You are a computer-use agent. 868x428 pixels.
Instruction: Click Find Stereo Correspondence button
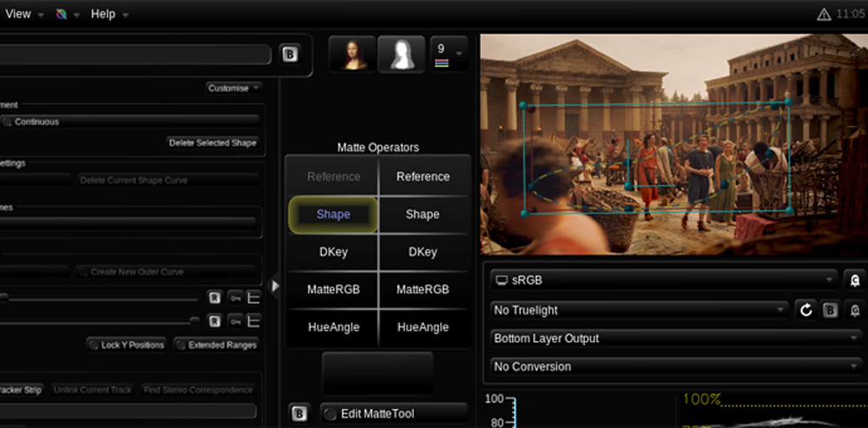click(198, 390)
